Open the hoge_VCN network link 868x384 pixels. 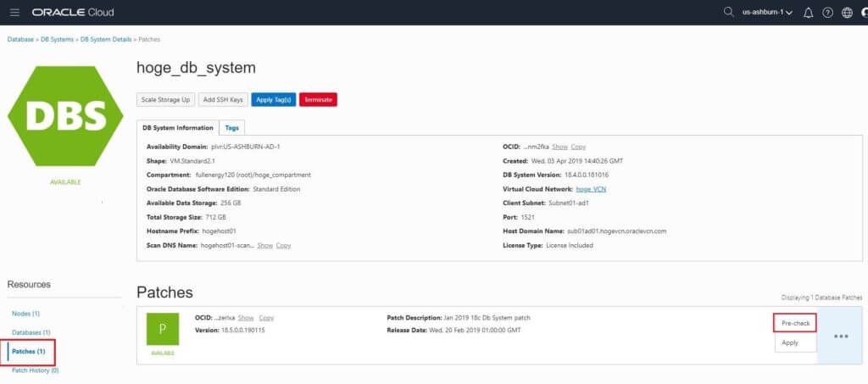point(591,189)
